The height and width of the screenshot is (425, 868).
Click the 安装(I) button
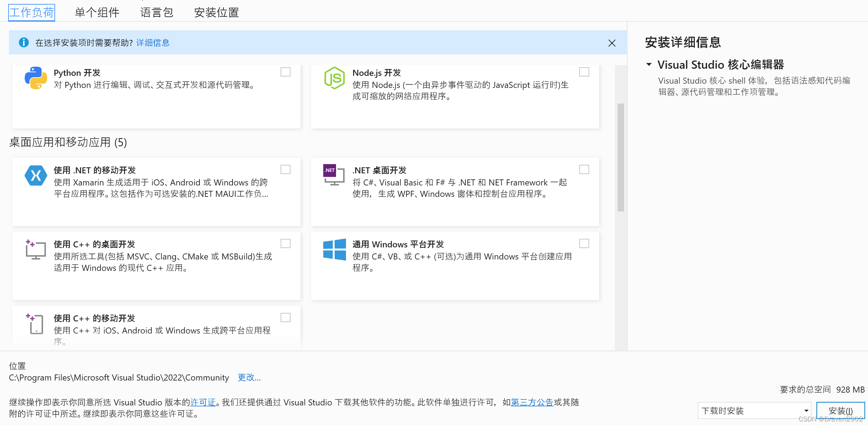click(841, 411)
